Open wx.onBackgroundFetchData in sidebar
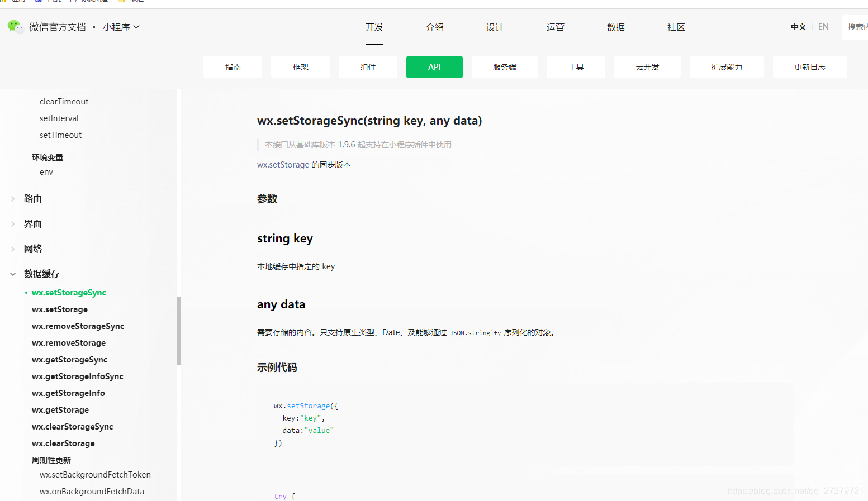Screen dimensions: 868x501 92,492
